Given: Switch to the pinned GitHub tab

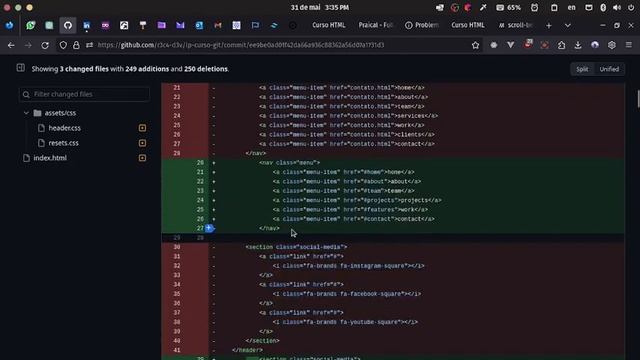Looking at the screenshot, I should 68,25.
